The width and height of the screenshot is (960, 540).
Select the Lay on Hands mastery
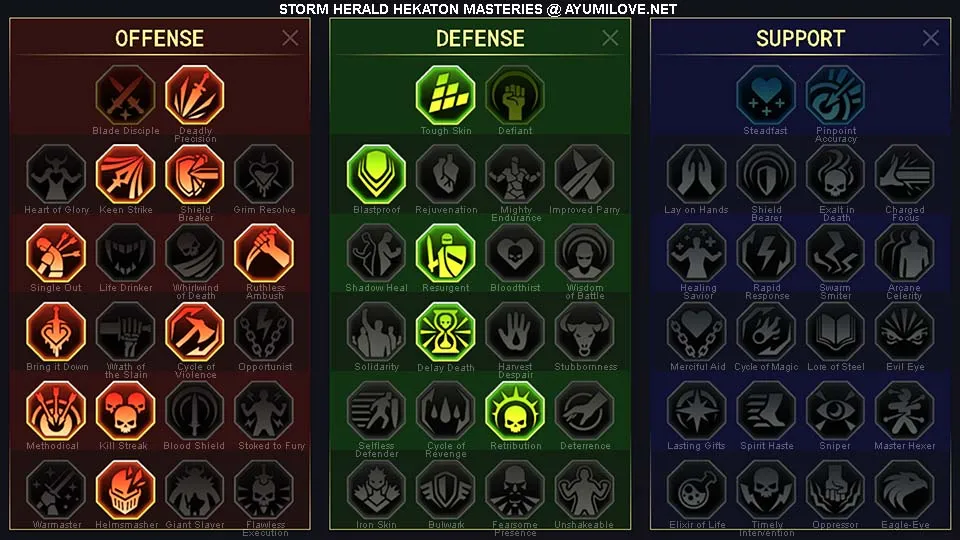click(696, 174)
